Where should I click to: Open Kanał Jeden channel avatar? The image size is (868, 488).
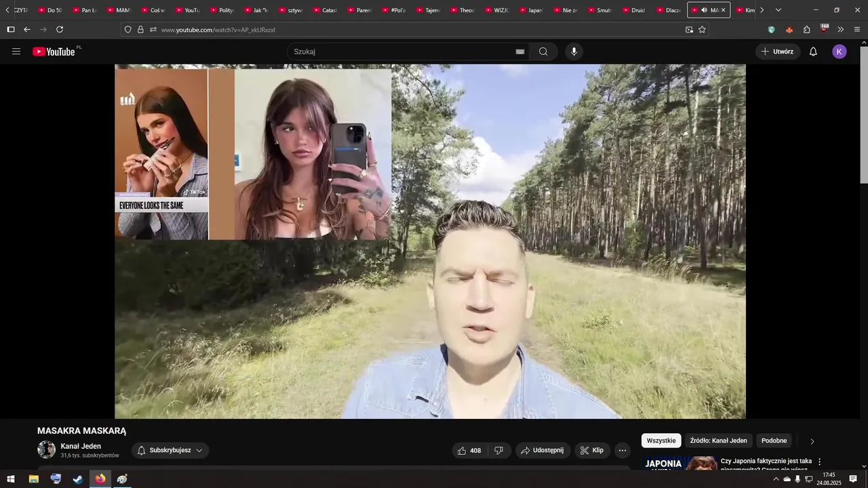tap(46, 450)
